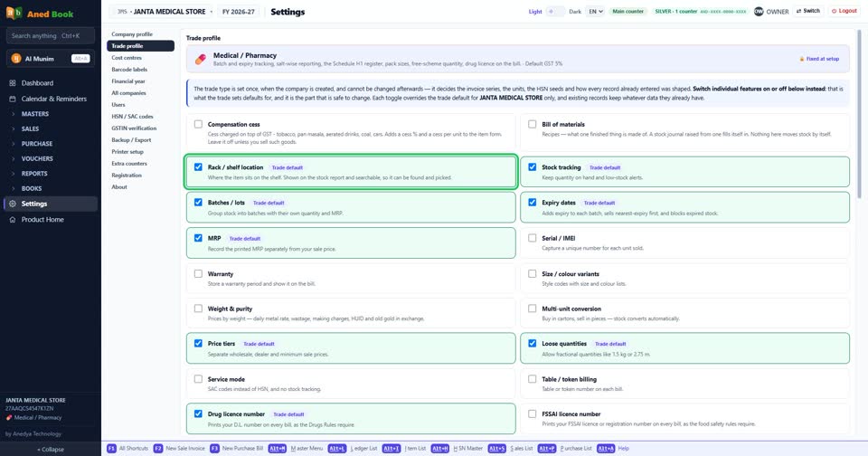868x456 pixels.
Task: Click the Dashboard grid icon
Action: click(x=13, y=83)
